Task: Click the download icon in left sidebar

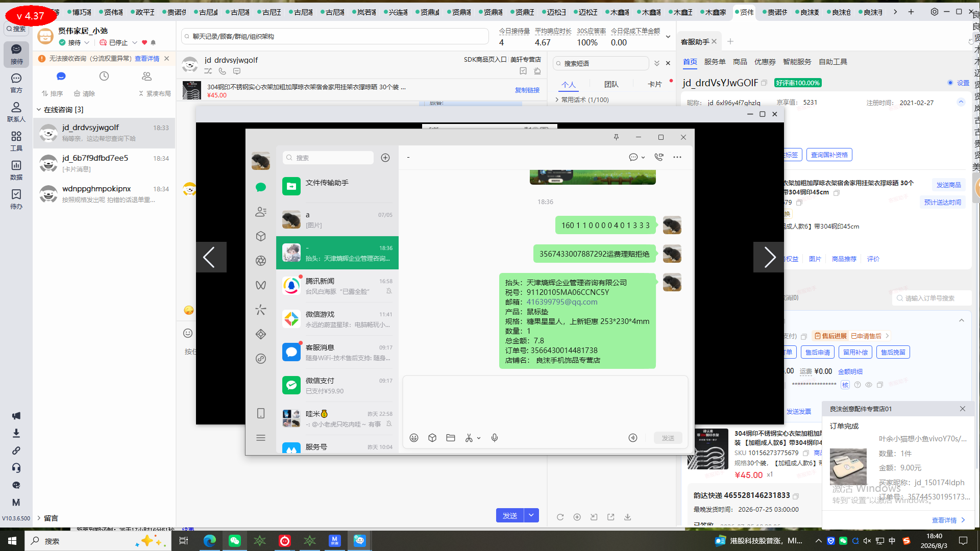Action: tap(16, 433)
